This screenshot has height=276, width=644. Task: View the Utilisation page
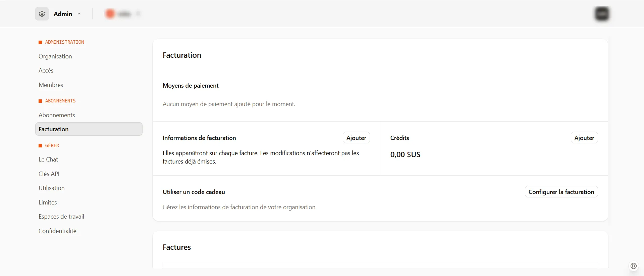point(51,188)
